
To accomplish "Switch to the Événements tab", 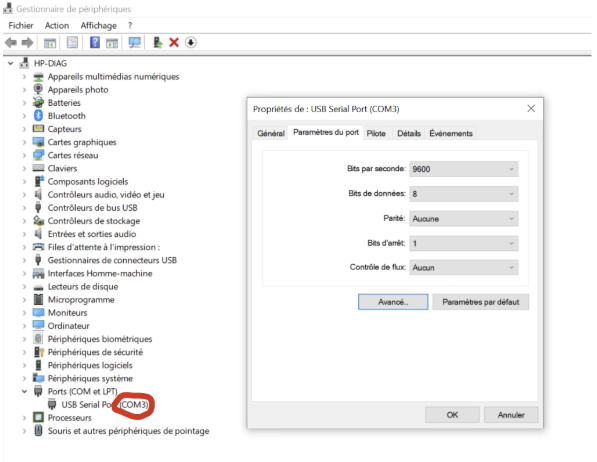I will pyautogui.click(x=451, y=133).
